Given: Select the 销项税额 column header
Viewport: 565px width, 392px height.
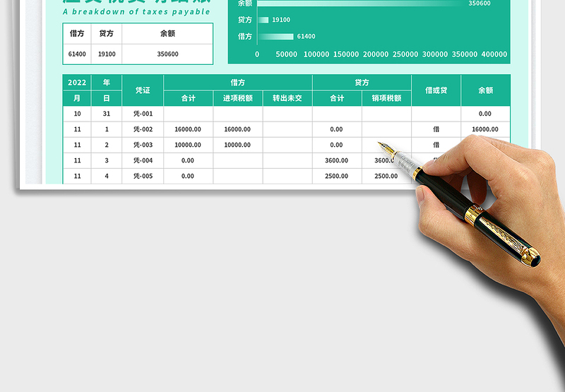Looking at the screenshot, I should [x=386, y=98].
